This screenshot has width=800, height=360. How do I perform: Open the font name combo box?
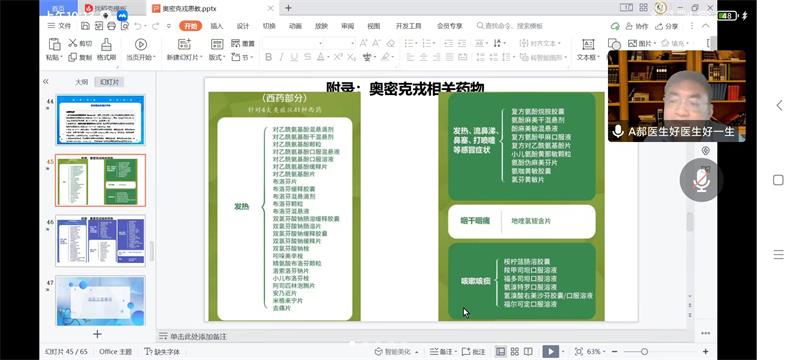coord(293,43)
